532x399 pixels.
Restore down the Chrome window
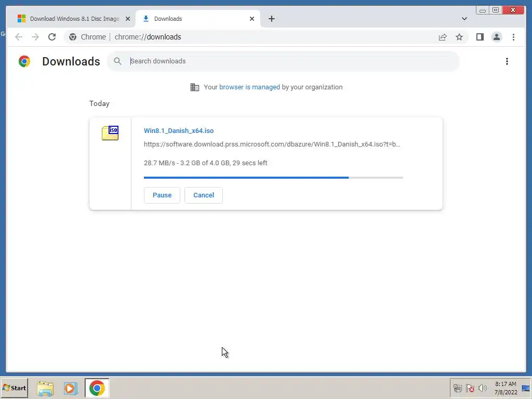click(x=495, y=10)
